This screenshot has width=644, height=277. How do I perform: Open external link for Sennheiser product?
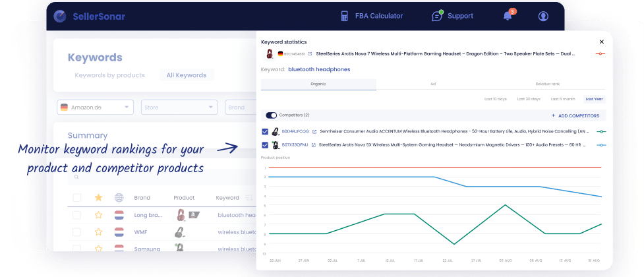[314, 131]
